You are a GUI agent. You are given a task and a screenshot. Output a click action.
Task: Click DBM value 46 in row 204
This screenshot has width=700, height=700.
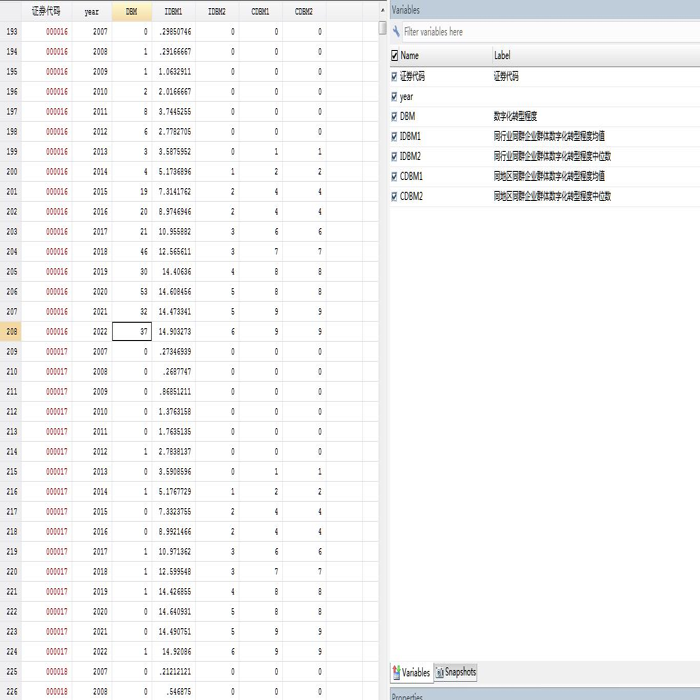coord(132,251)
